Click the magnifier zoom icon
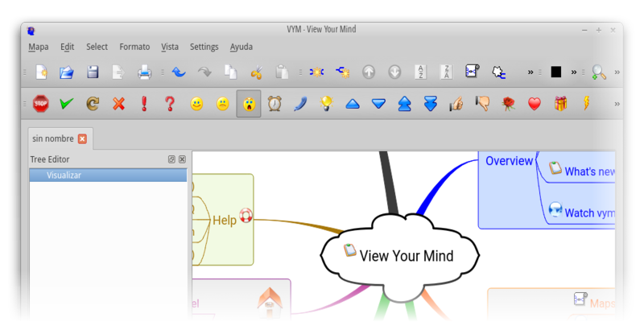Image resolution: width=644 pixels, height=322 pixels. pyautogui.click(x=599, y=72)
